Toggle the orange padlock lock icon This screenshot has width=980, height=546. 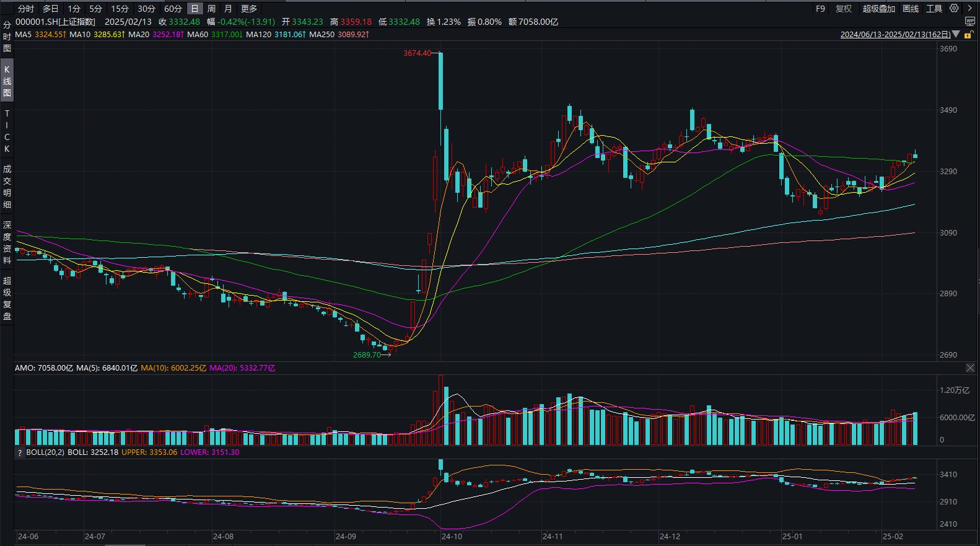tap(968, 35)
